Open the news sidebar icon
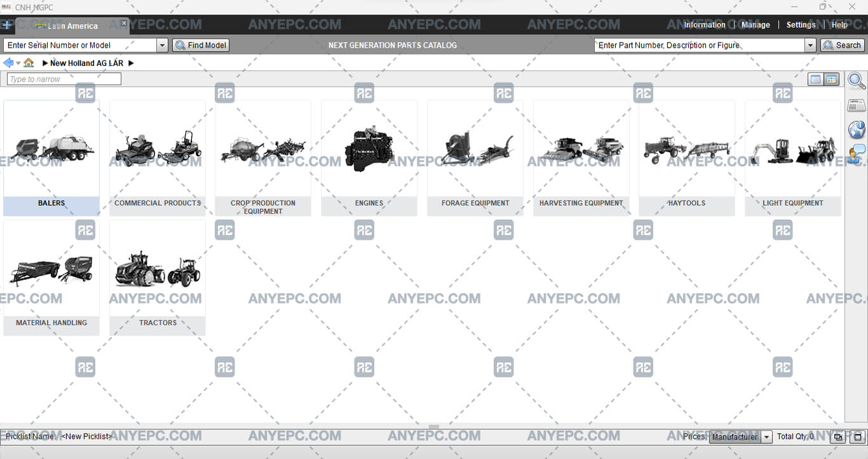Screen dimensions: 868x459 click(857, 105)
